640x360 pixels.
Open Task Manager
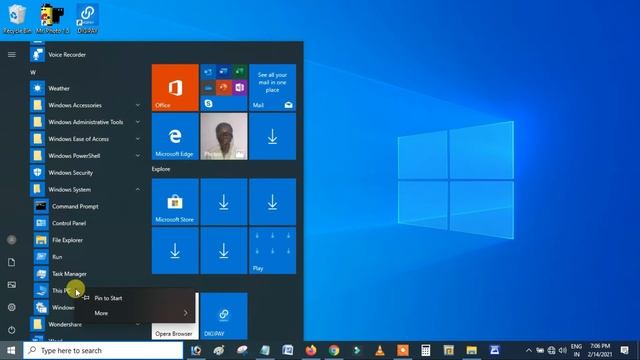coord(88,274)
